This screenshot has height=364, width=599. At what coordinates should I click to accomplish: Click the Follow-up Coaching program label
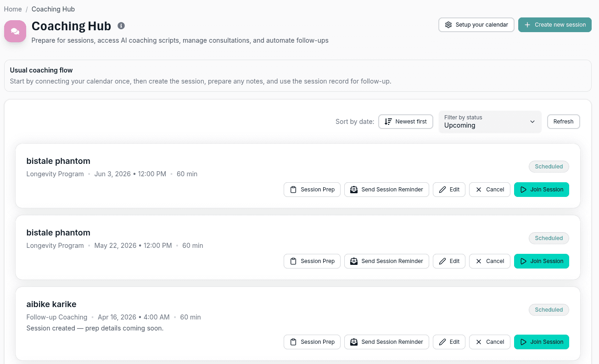click(x=57, y=317)
